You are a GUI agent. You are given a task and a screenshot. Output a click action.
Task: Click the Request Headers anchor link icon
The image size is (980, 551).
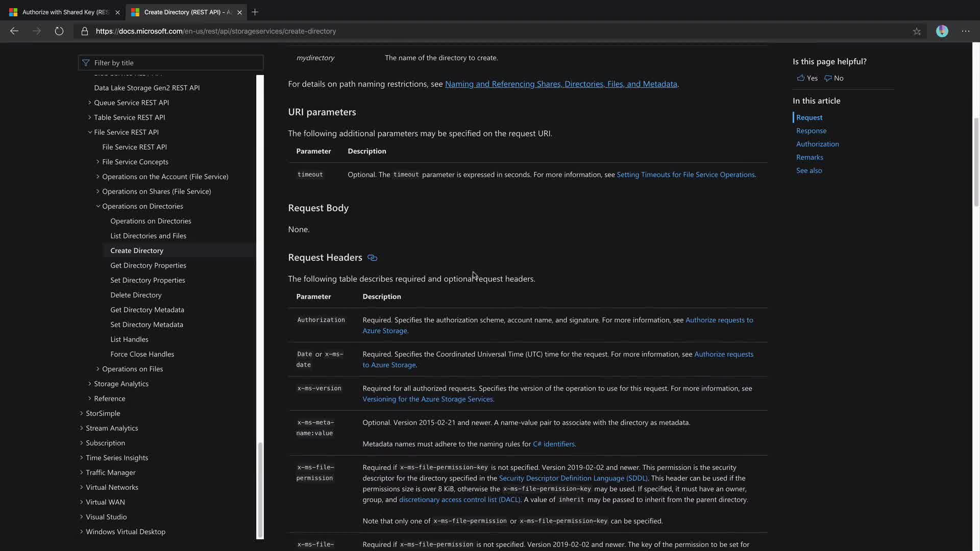[x=372, y=258]
